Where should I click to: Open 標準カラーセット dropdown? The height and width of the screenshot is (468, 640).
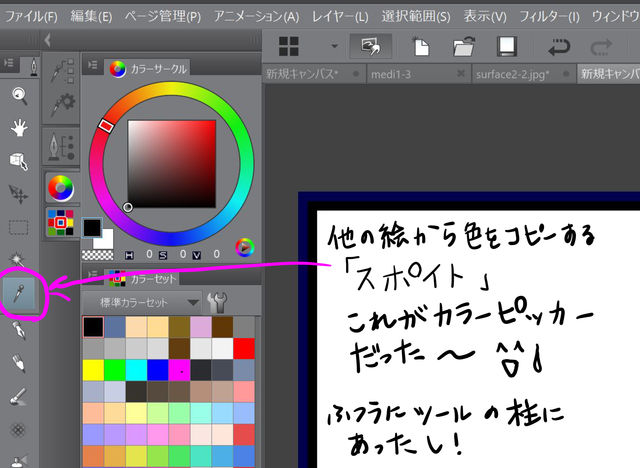click(142, 303)
